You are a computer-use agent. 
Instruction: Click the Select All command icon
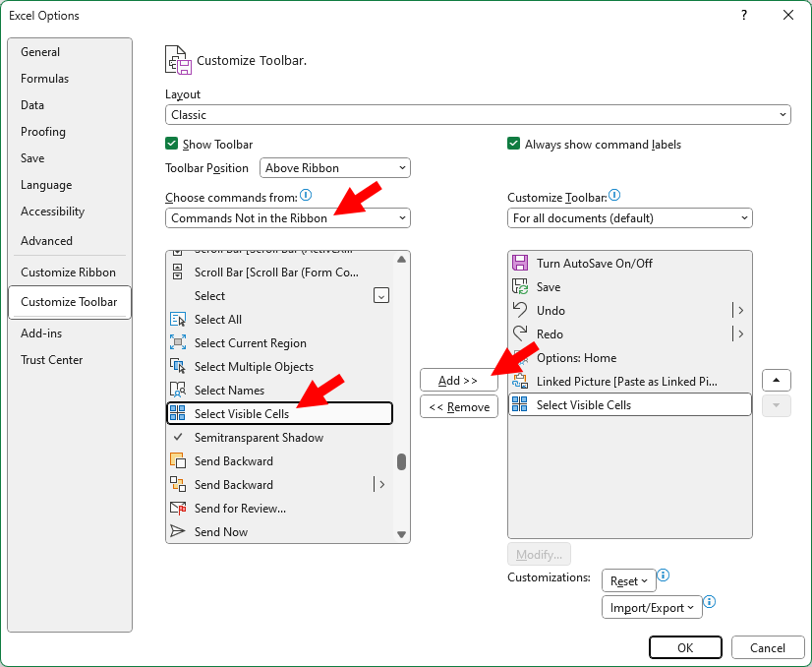point(178,320)
